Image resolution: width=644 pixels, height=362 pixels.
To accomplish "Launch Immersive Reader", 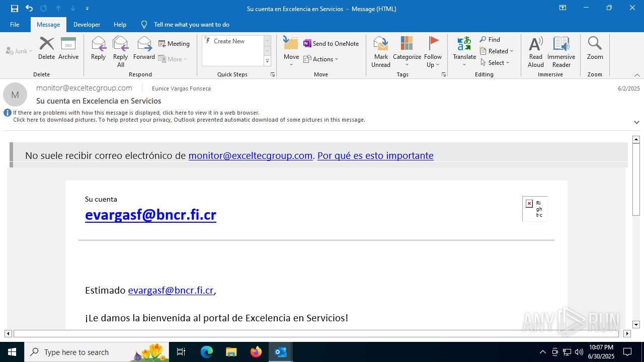I will 561,52.
